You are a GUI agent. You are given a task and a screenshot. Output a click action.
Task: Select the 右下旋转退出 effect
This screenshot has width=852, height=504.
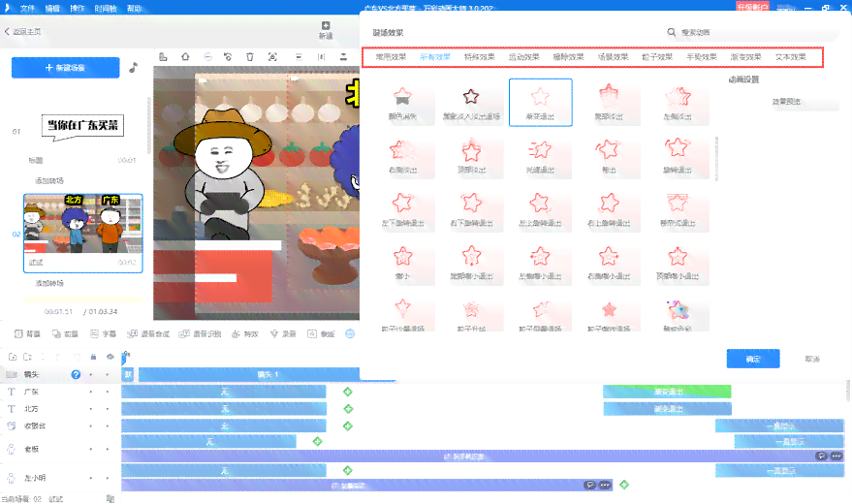pos(471,209)
